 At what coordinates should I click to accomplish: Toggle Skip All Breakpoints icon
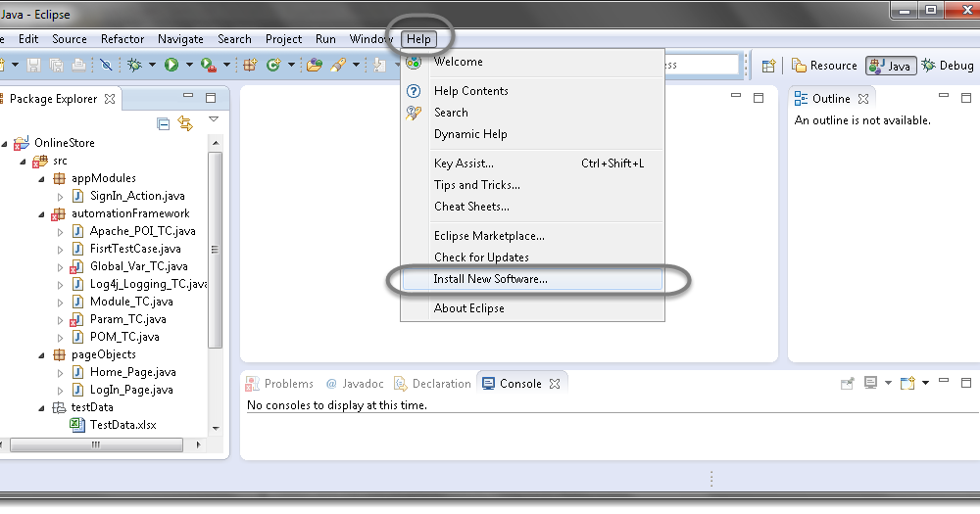106,65
